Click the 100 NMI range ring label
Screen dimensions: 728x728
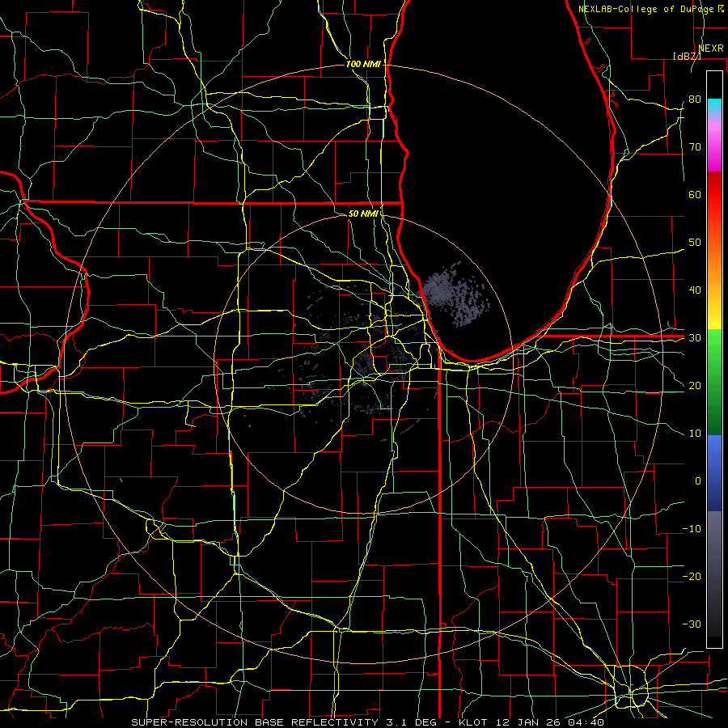pyautogui.click(x=363, y=64)
